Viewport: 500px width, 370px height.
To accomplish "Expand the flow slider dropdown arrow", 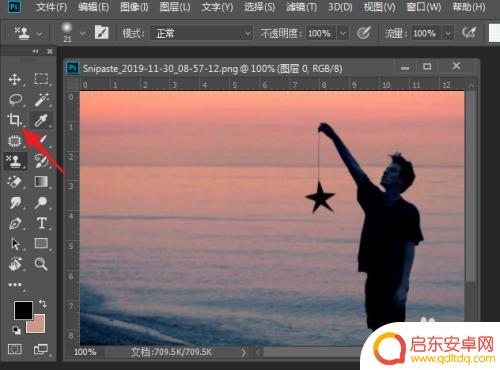I will point(448,33).
